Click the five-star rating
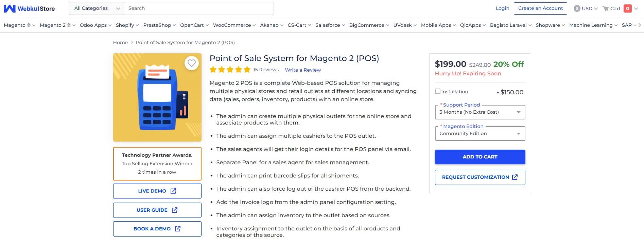 click(230, 70)
